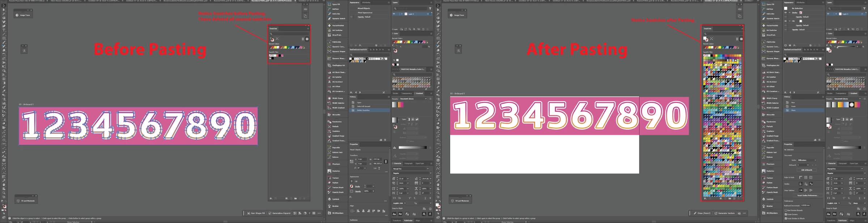The image size is (868, 223).
Task: Switch to Align tab in Before Pasting window
Action: (418, 220)
